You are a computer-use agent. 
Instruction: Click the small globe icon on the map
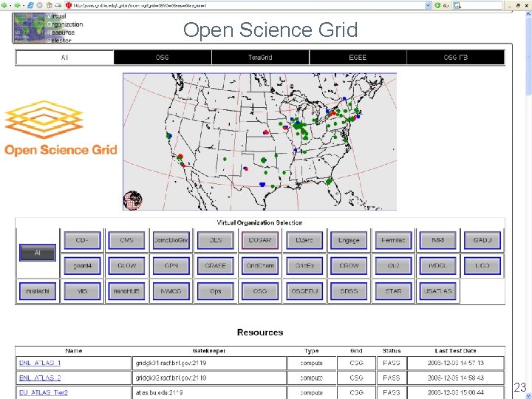[x=133, y=200]
